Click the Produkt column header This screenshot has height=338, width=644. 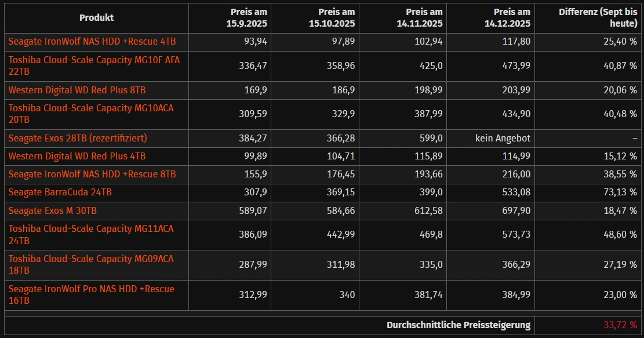click(96, 17)
